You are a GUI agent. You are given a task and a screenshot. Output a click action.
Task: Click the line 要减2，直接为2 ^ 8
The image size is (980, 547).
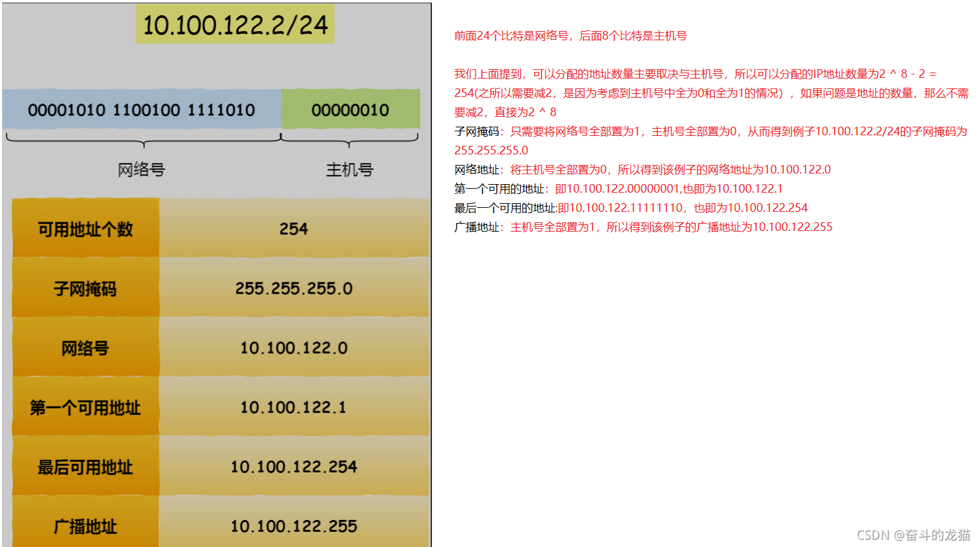pos(505,112)
